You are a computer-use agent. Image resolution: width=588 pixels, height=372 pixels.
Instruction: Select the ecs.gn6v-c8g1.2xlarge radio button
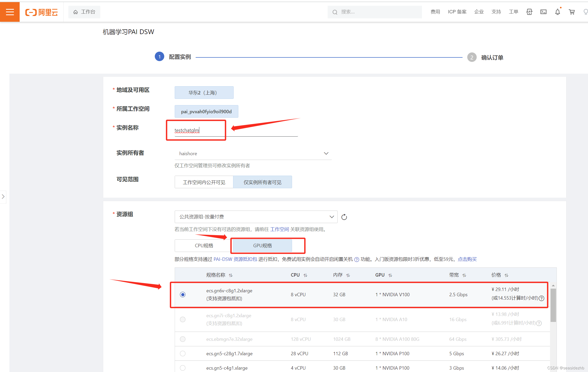point(183,294)
